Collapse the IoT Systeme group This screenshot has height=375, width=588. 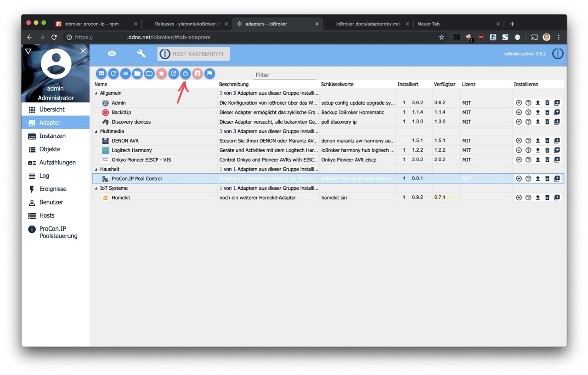96,188
